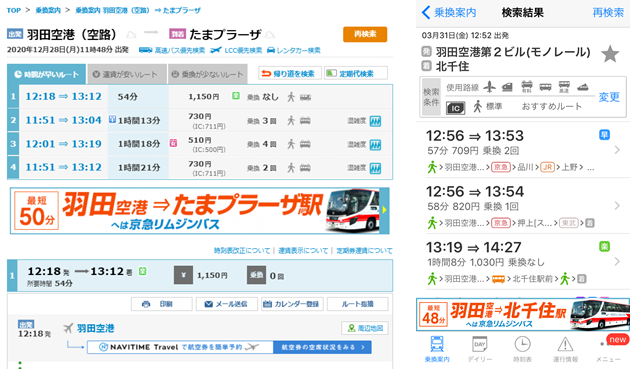630x369 pixels.
Task: Select the 乗換が少ないルート tab
Action: [207, 74]
